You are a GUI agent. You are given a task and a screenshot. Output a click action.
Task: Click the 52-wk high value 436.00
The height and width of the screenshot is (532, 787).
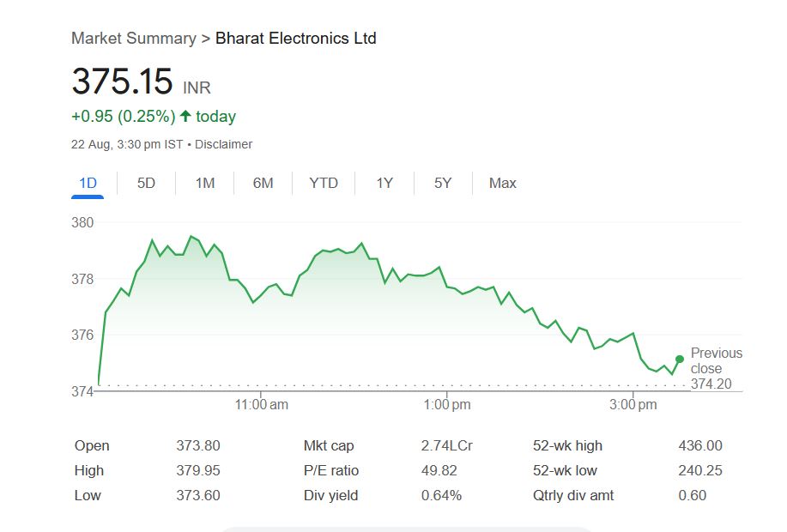click(x=700, y=445)
